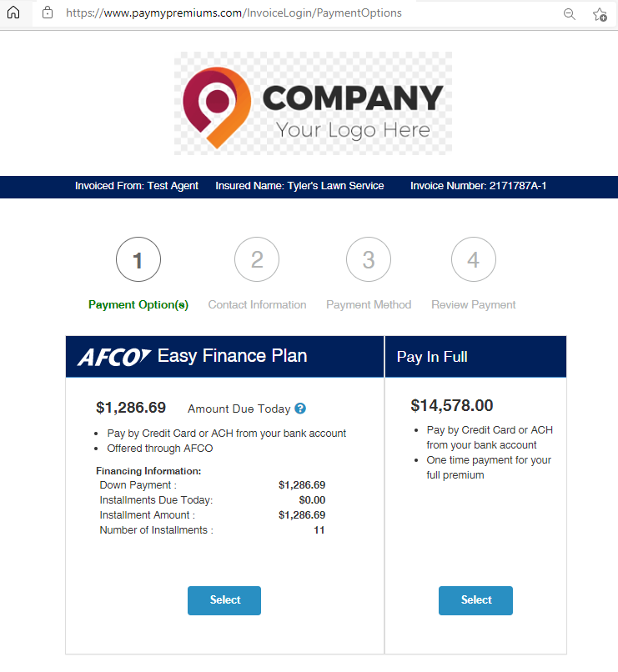Click the Easy Finance Plan header
The image size is (618, 672).
(x=232, y=356)
